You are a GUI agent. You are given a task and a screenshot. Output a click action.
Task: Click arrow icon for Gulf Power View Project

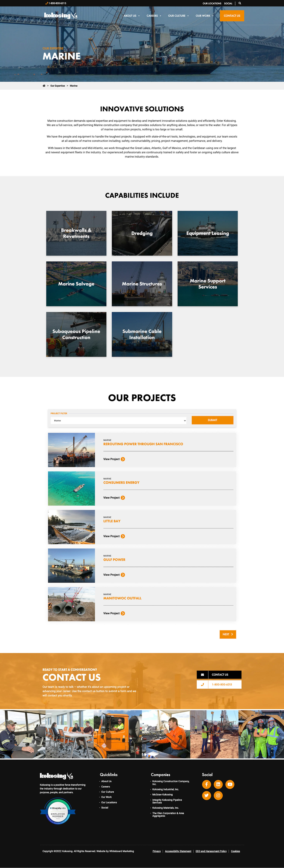[x=123, y=575]
